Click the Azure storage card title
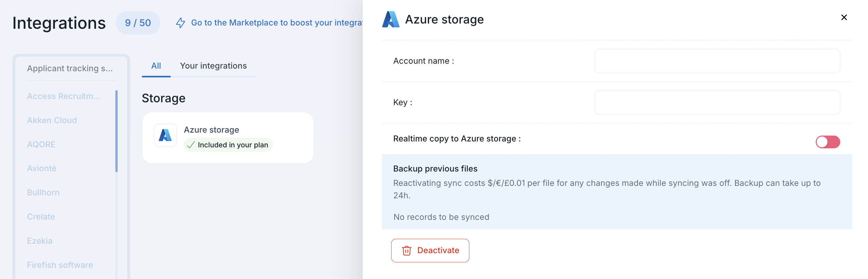 (211, 130)
